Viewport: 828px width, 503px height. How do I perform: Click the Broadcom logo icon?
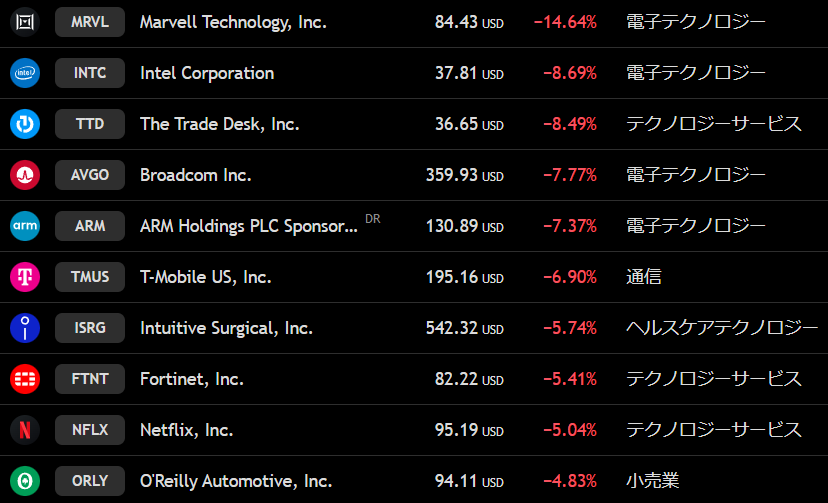tap(25, 175)
